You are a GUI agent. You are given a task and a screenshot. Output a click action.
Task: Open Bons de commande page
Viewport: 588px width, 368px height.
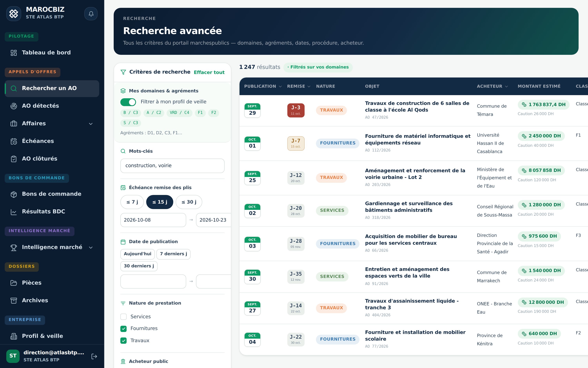point(52,194)
